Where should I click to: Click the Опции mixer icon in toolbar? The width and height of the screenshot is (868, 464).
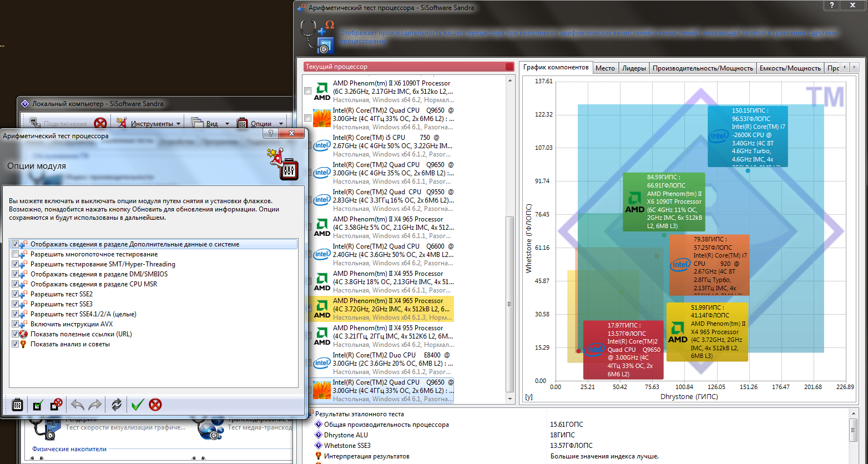[242, 123]
